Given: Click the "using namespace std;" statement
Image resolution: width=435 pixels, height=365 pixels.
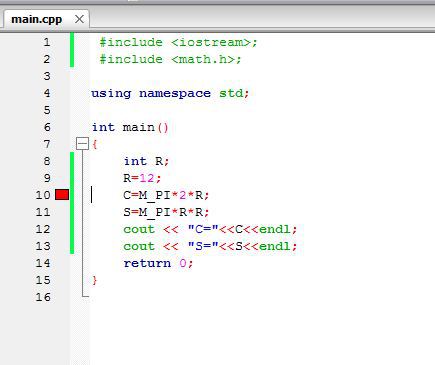Looking at the screenshot, I should click(170, 93).
